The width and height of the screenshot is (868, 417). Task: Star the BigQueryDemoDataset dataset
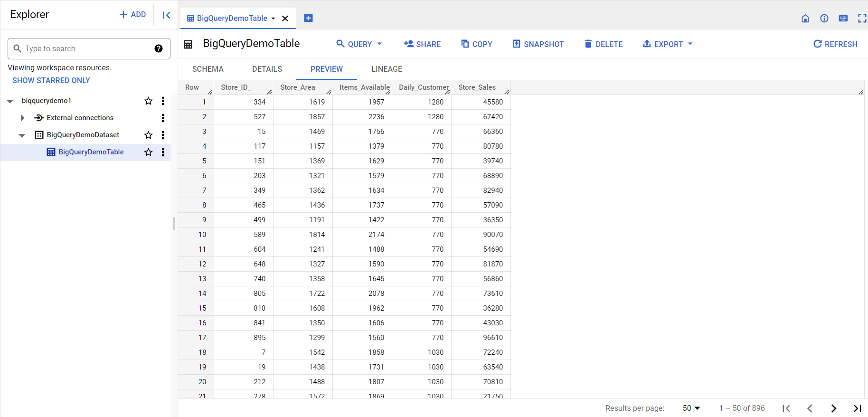click(x=149, y=135)
